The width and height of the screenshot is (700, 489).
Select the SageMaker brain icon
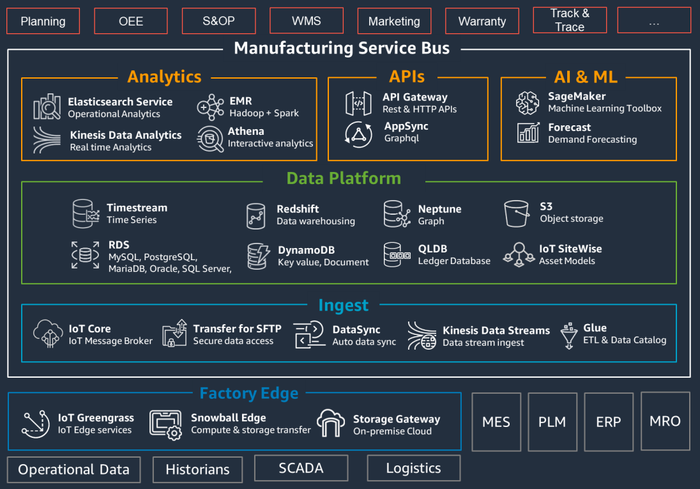point(528,103)
